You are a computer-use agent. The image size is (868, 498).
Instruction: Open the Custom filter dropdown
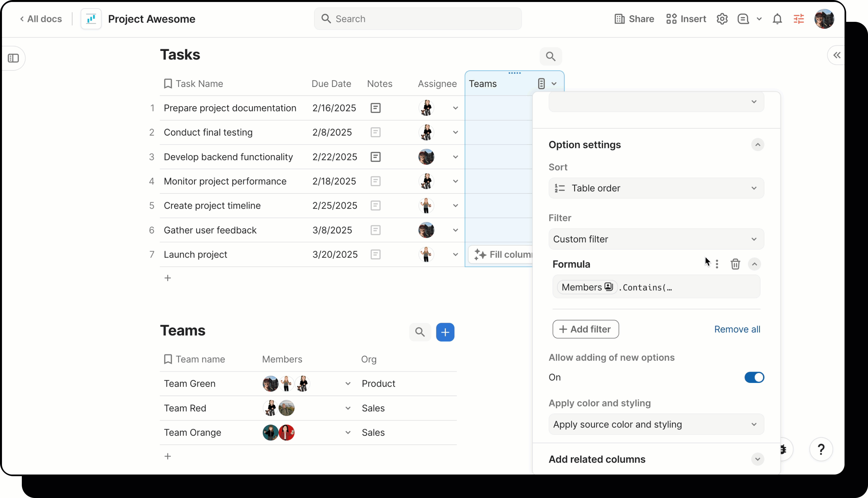[656, 239]
